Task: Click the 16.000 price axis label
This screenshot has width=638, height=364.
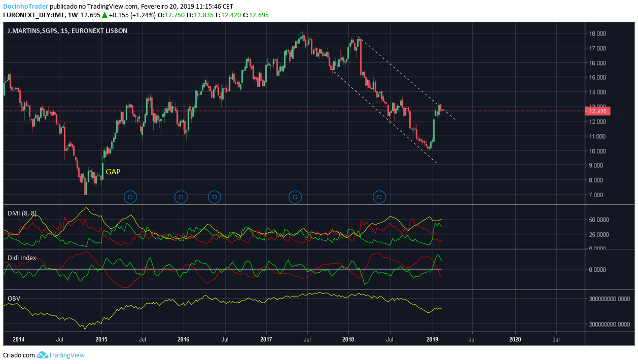Action: click(x=597, y=63)
